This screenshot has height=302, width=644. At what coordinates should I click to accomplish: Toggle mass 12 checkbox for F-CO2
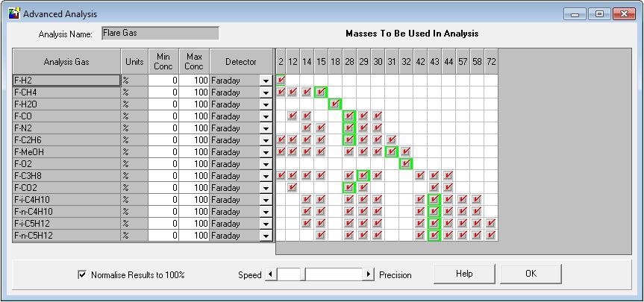[293, 187]
